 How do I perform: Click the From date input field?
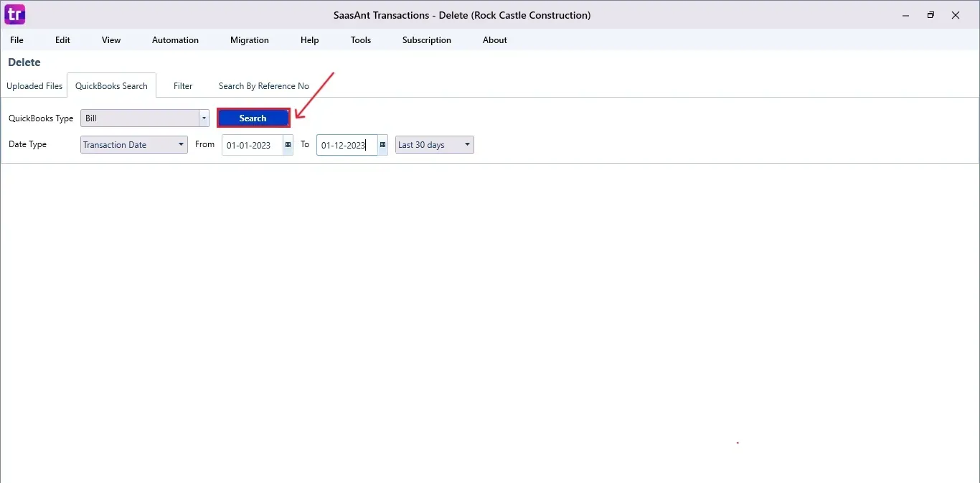[x=251, y=145]
